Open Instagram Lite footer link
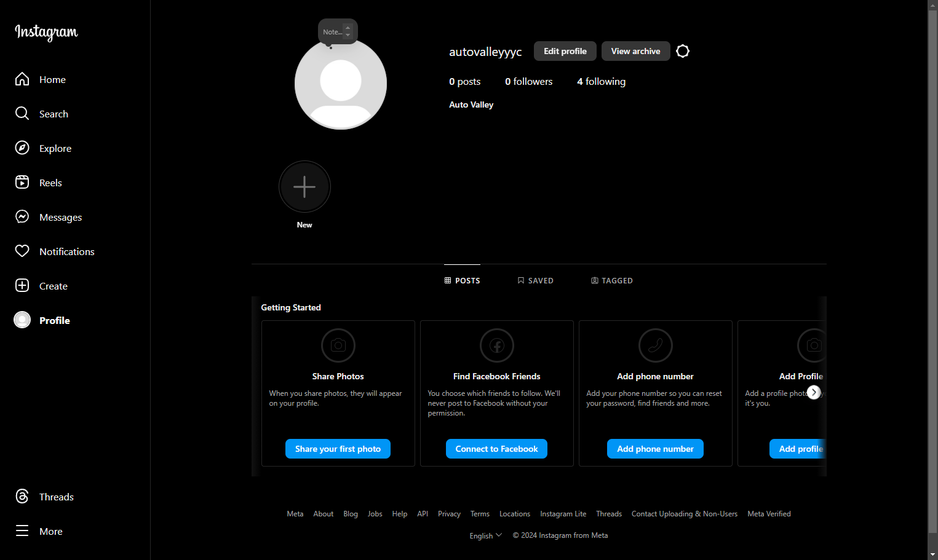 (x=563, y=514)
